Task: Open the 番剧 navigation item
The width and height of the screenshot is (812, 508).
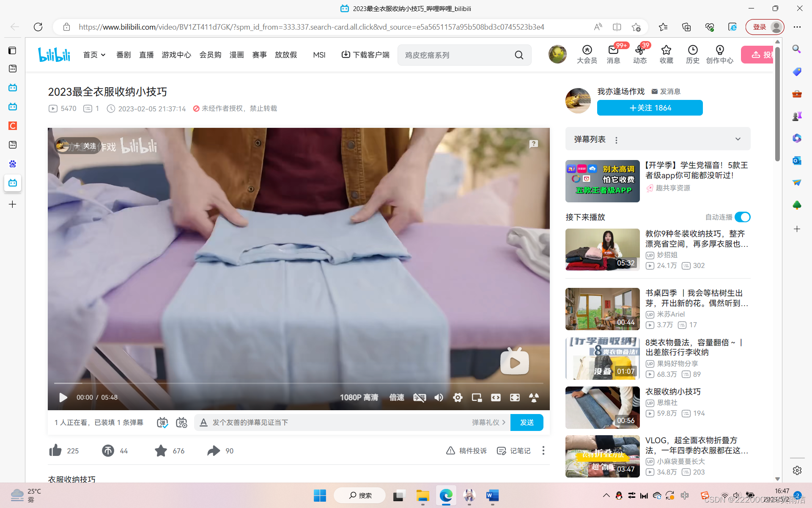Action: pyautogui.click(x=123, y=55)
